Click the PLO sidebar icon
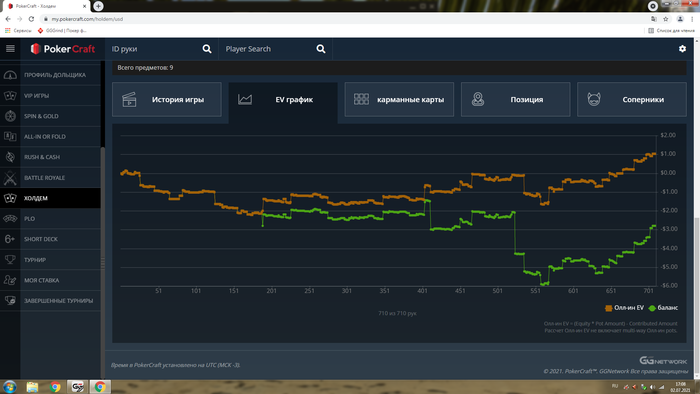Image resolution: width=700 pixels, height=394 pixels. pyautogui.click(x=10, y=219)
